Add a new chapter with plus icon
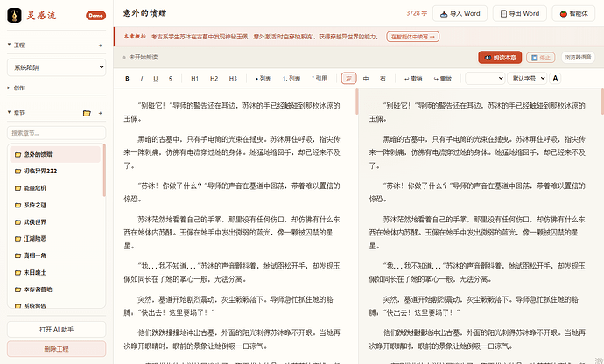 [x=101, y=113]
